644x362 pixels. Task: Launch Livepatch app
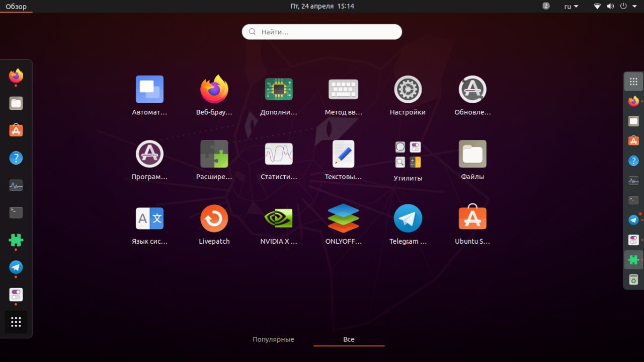coord(214,219)
